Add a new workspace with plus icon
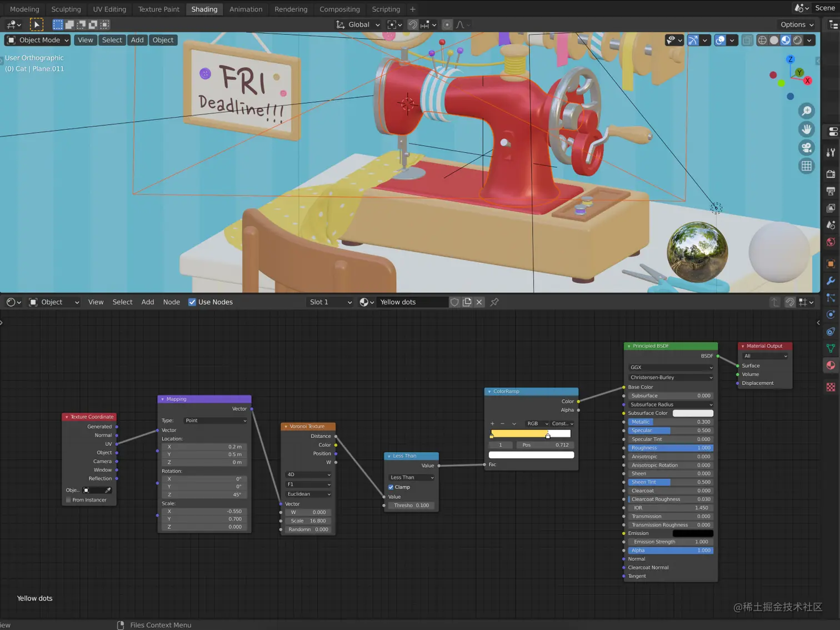This screenshot has width=840, height=630. [412, 9]
